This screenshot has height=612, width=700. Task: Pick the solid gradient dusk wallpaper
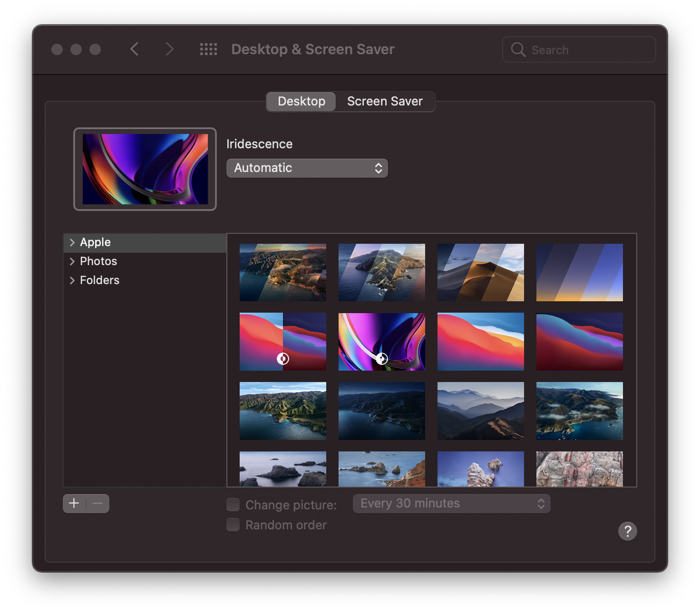(579, 272)
